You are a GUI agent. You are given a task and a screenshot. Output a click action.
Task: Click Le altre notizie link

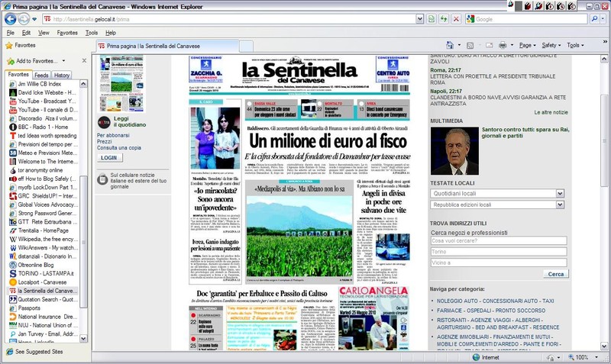551,112
